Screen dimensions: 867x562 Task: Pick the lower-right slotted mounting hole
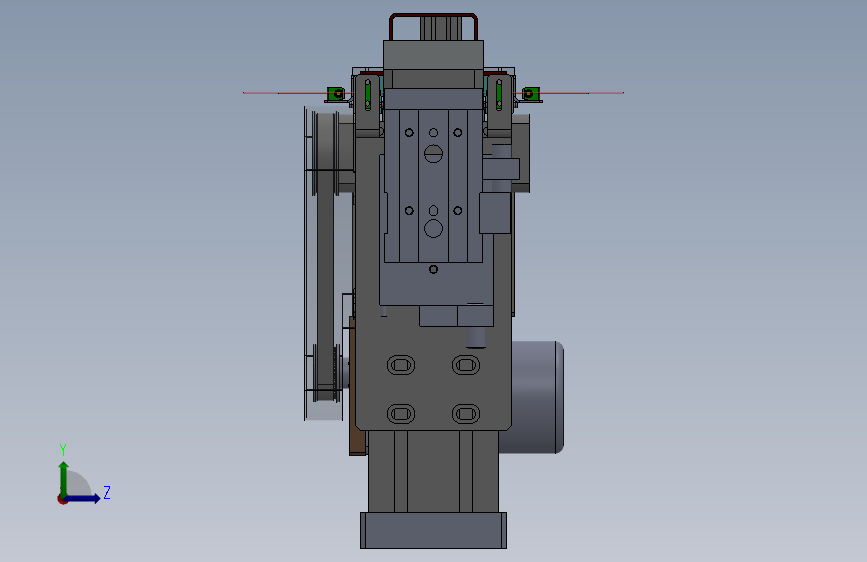point(466,414)
